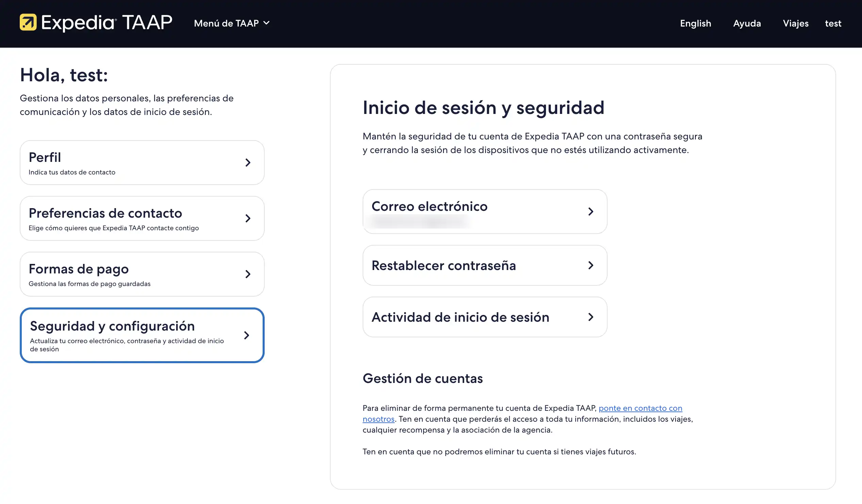Click chevron next to Correo electrónico
862x504 pixels.
tap(591, 211)
